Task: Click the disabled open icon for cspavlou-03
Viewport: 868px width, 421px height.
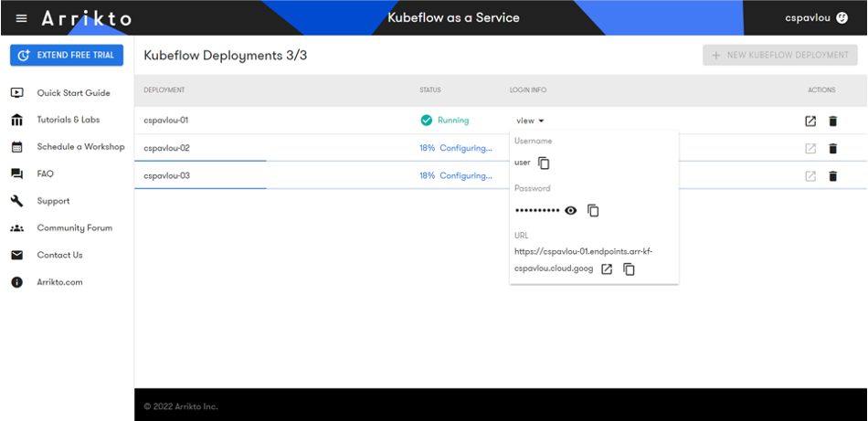Action: 810,176
